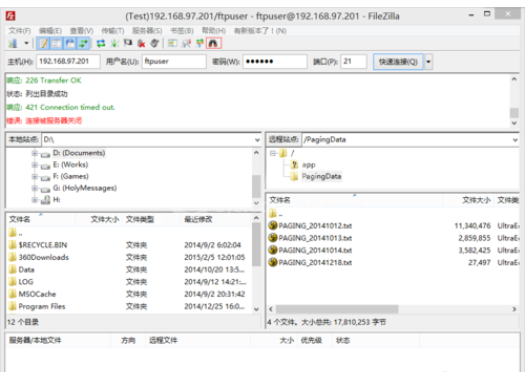Collapse the remote root folder node
The height and width of the screenshot is (372, 527).
pyautogui.click(x=273, y=153)
